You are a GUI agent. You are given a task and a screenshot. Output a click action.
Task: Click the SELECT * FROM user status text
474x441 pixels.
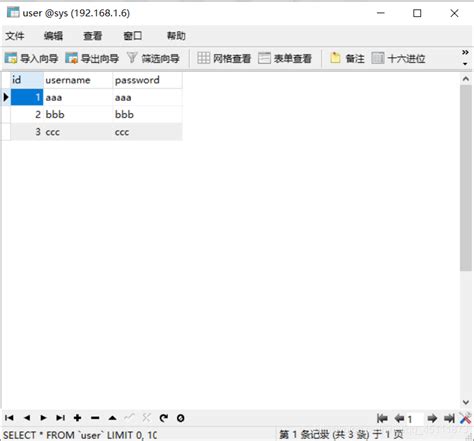[x=80, y=435]
